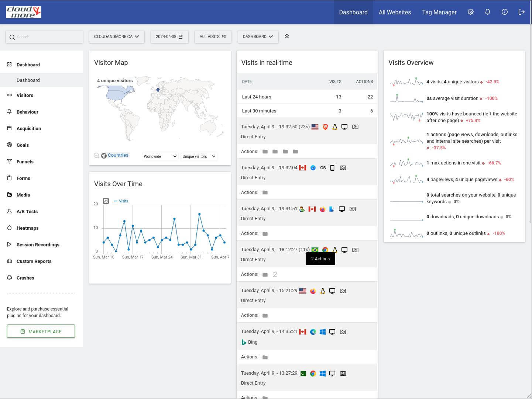The width and height of the screenshot is (532, 399).
Task: Click the zoom-out icon on Visitor Map
Action: (96, 156)
